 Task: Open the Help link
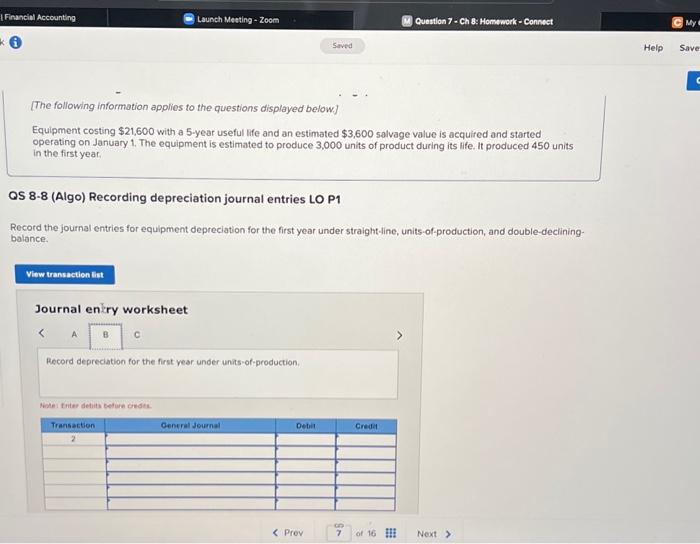coord(653,47)
